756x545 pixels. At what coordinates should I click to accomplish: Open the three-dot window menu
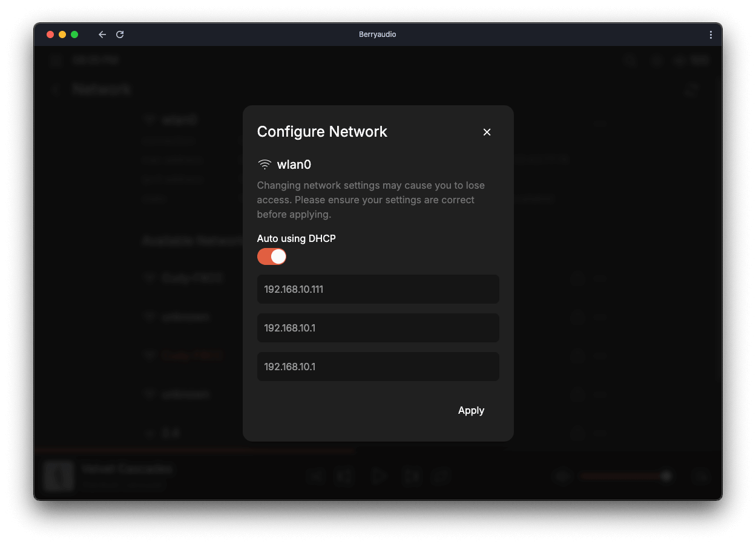tap(711, 35)
